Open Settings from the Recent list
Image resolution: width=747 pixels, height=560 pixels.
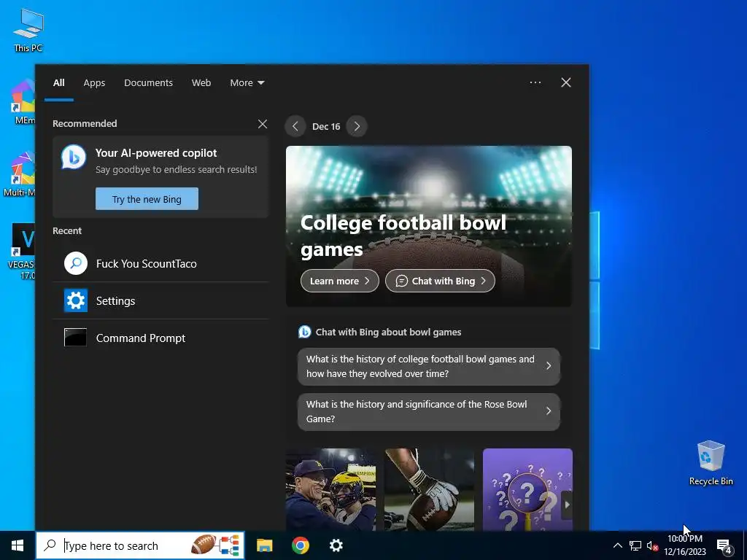[x=160, y=300]
